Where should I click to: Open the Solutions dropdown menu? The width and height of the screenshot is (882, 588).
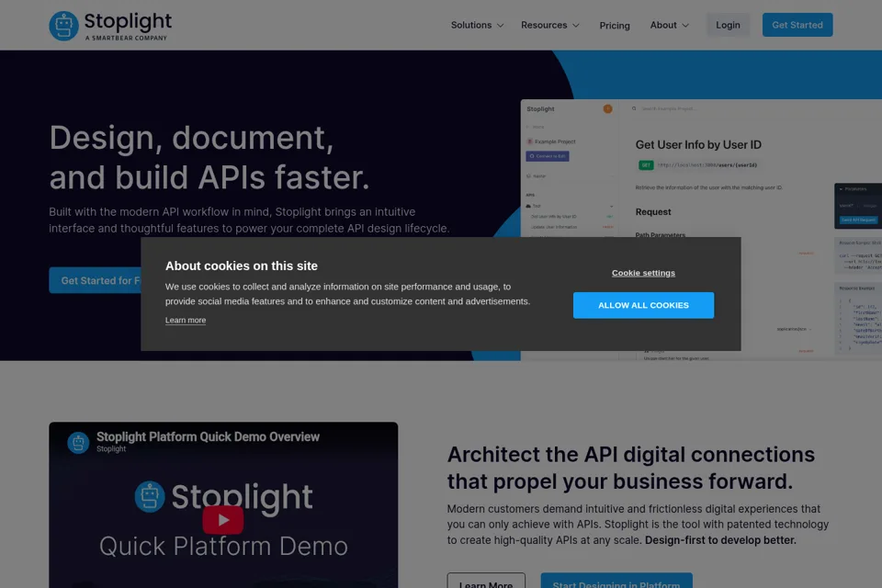coord(477,26)
